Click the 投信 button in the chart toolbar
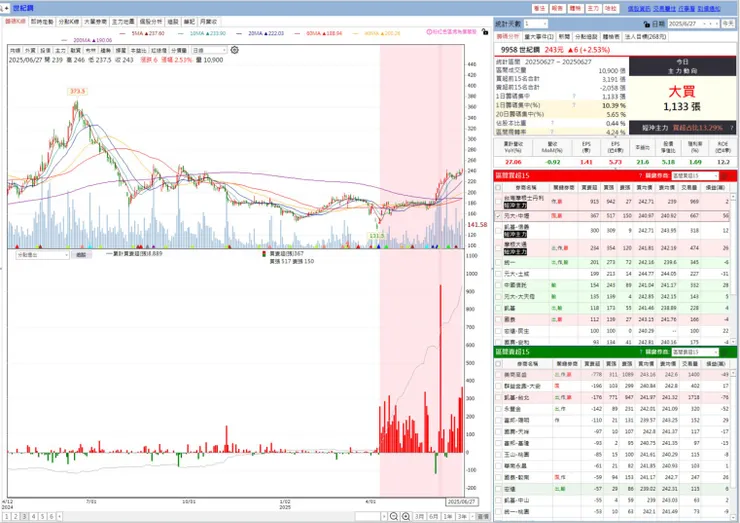This screenshot has width=740, height=523. tap(45, 51)
